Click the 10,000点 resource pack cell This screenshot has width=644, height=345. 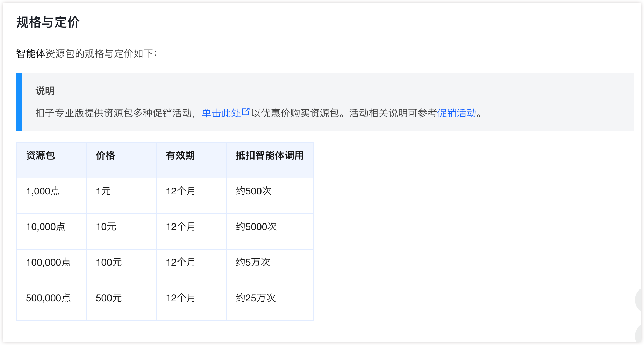click(45, 227)
